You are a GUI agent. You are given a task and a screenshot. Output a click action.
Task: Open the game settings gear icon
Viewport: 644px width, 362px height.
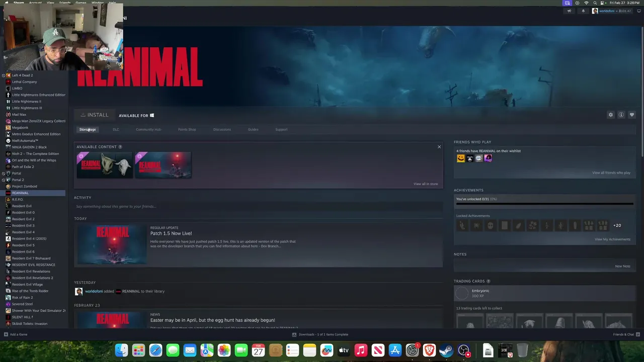[611, 115]
